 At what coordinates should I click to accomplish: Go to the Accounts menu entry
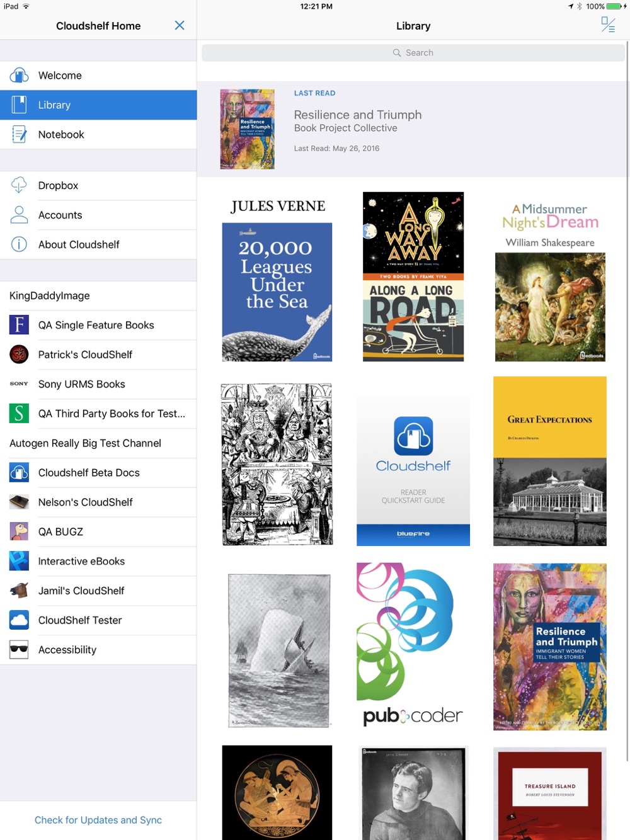point(98,215)
